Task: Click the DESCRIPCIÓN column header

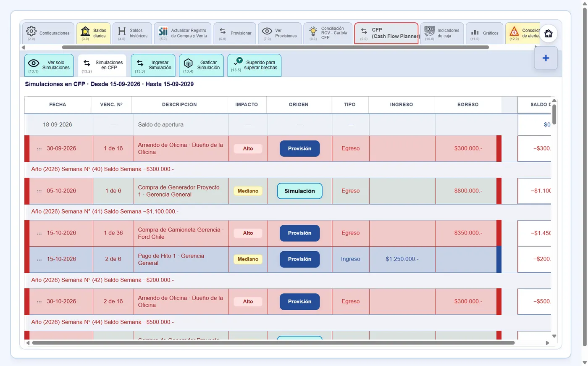Action: coord(179,105)
